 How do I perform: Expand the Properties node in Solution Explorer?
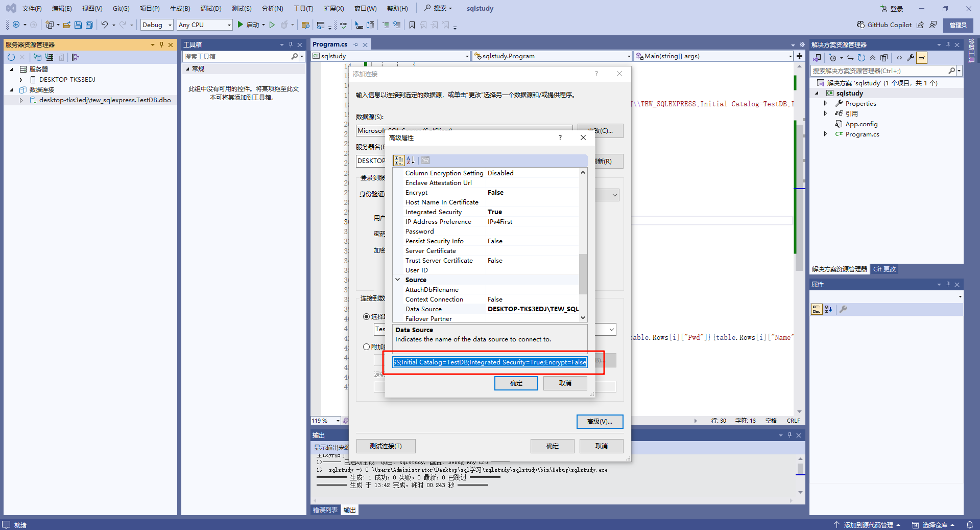[x=825, y=103]
